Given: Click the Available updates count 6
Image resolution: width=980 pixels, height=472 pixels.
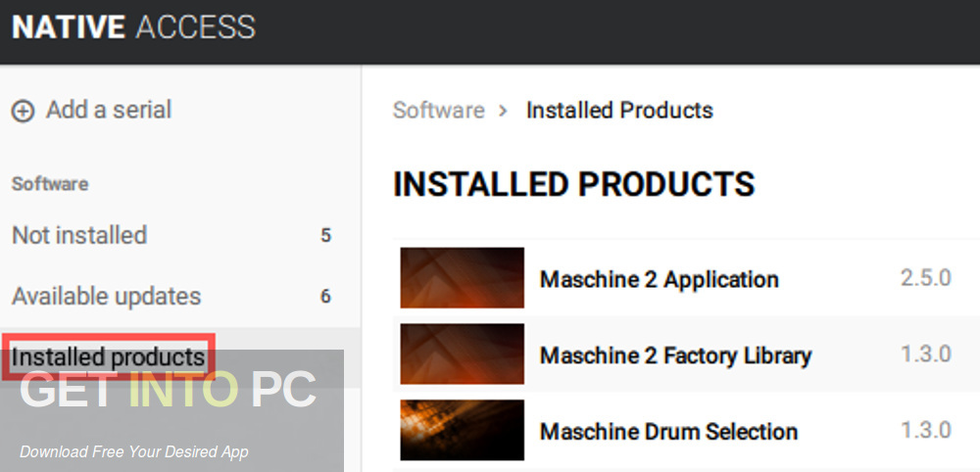Looking at the screenshot, I should (325, 296).
